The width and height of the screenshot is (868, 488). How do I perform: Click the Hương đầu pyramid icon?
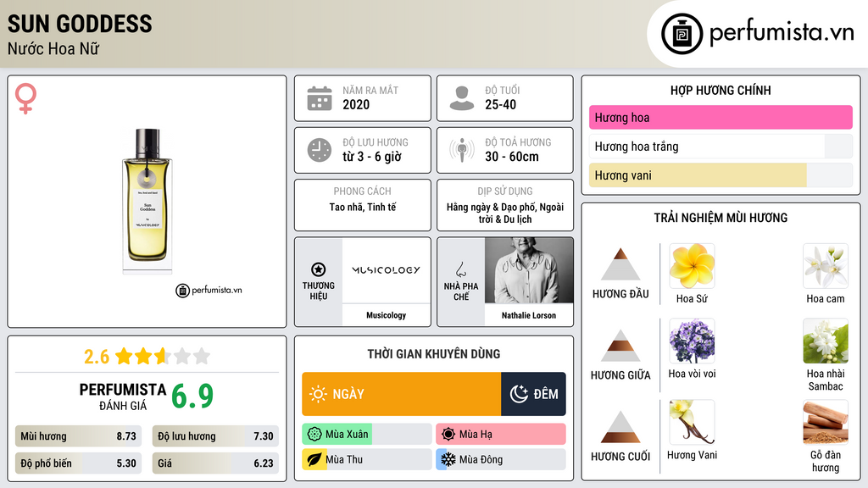tap(620, 264)
